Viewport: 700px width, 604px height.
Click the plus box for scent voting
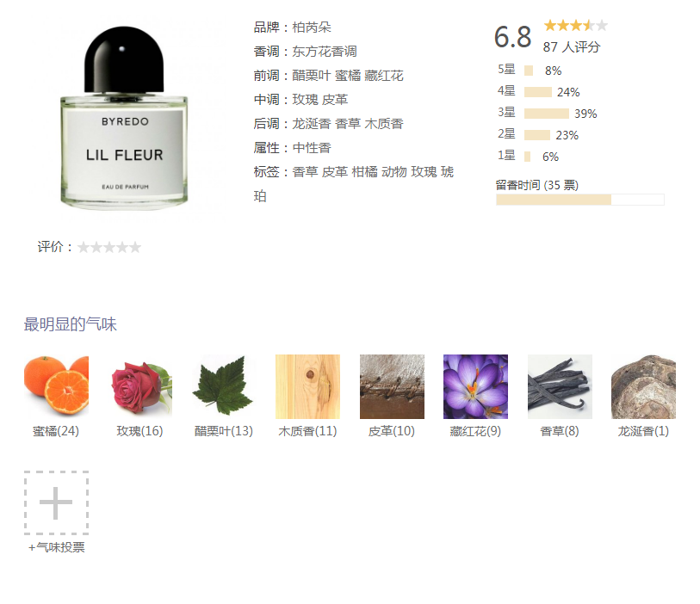[x=56, y=502]
